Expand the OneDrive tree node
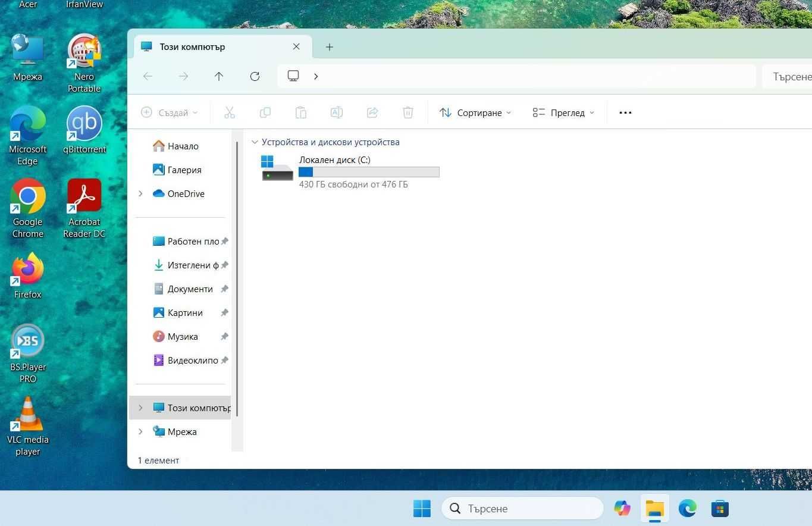Image resolution: width=812 pixels, height=526 pixels. [140, 193]
